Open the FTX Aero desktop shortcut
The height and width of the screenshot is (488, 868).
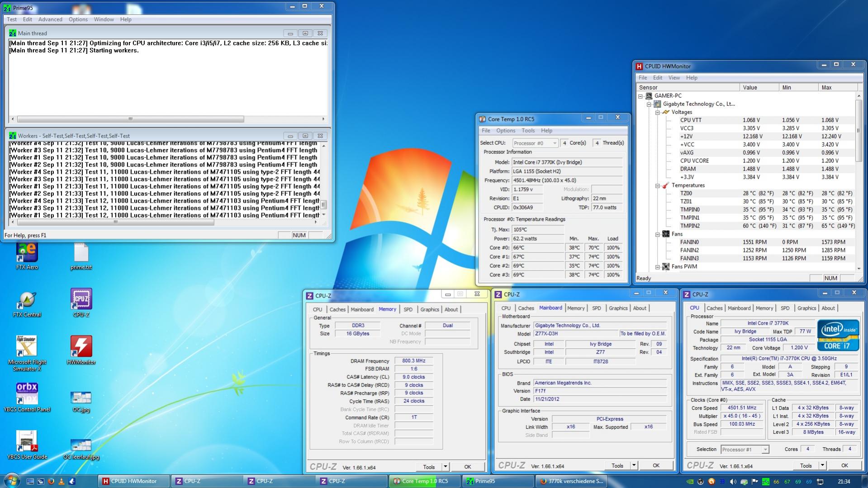27,256
